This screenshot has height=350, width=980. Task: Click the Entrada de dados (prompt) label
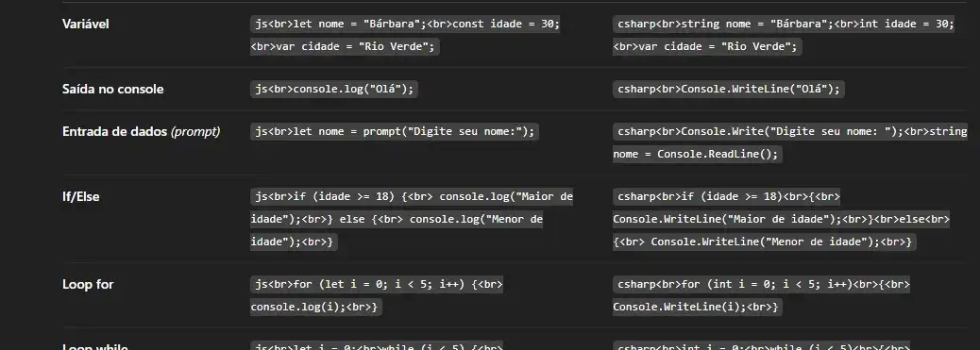click(142, 132)
